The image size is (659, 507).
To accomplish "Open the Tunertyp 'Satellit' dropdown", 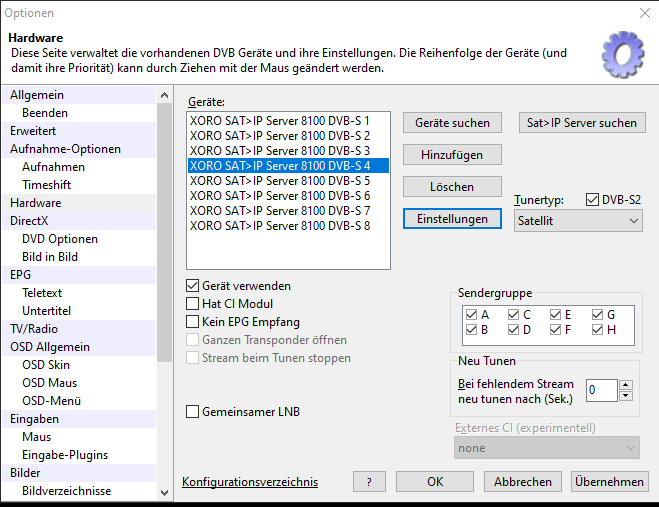I will [x=579, y=221].
